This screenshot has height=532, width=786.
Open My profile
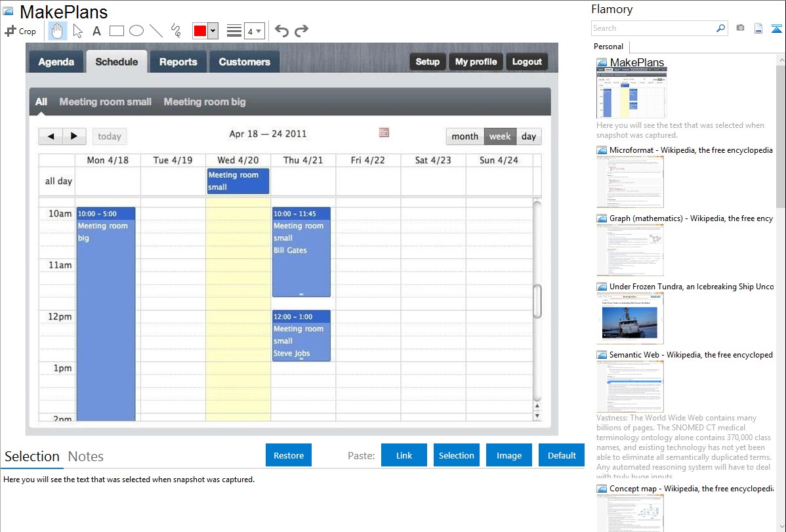[x=476, y=62]
